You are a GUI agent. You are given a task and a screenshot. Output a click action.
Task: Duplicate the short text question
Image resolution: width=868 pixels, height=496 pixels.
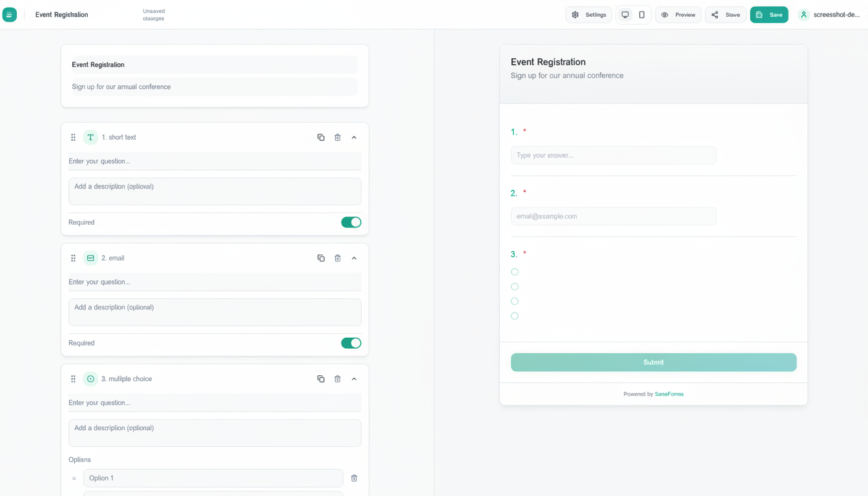pyautogui.click(x=321, y=138)
